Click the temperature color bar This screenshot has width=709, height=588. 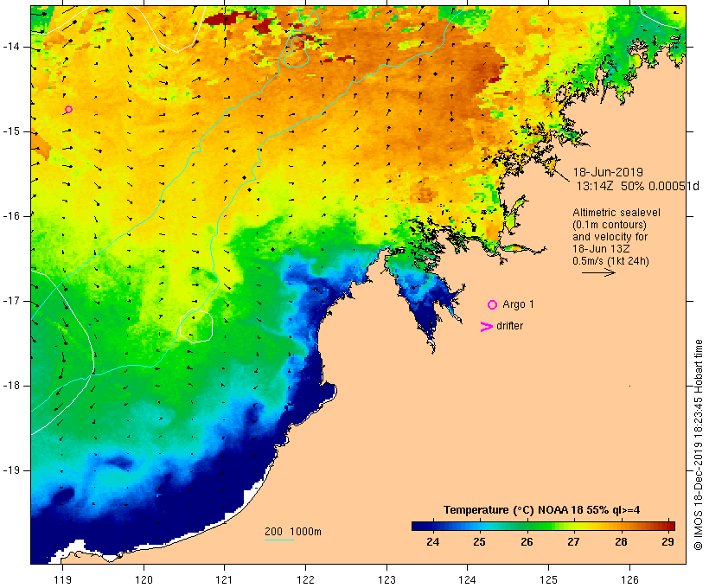(x=543, y=526)
